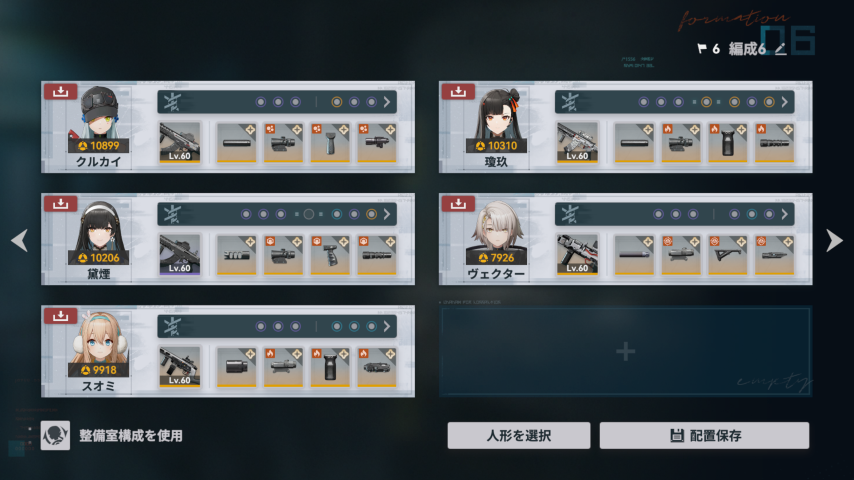The image size is (854, 480).
Task: Toggle the highlighted orange node on クルカイ's bar
Action: pos(337,102)
